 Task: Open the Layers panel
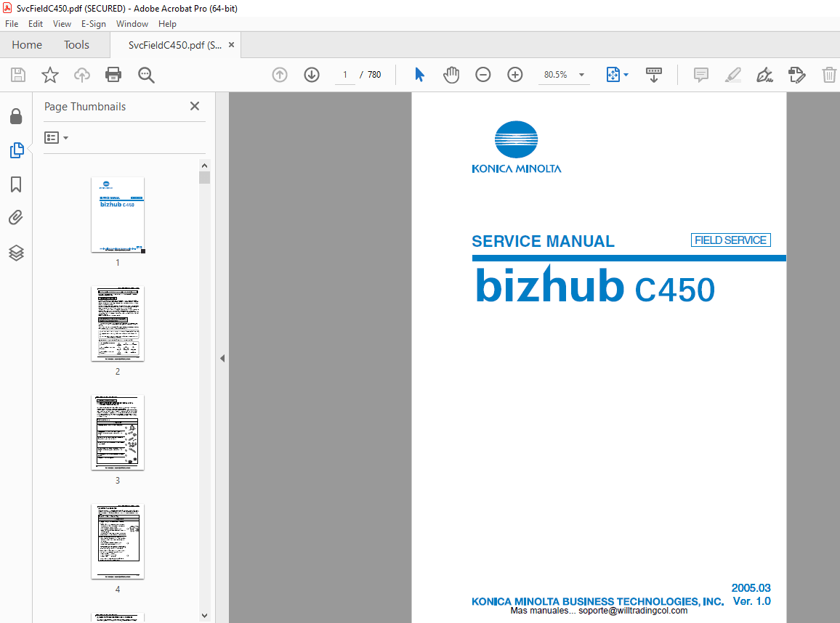click(16, 253)
